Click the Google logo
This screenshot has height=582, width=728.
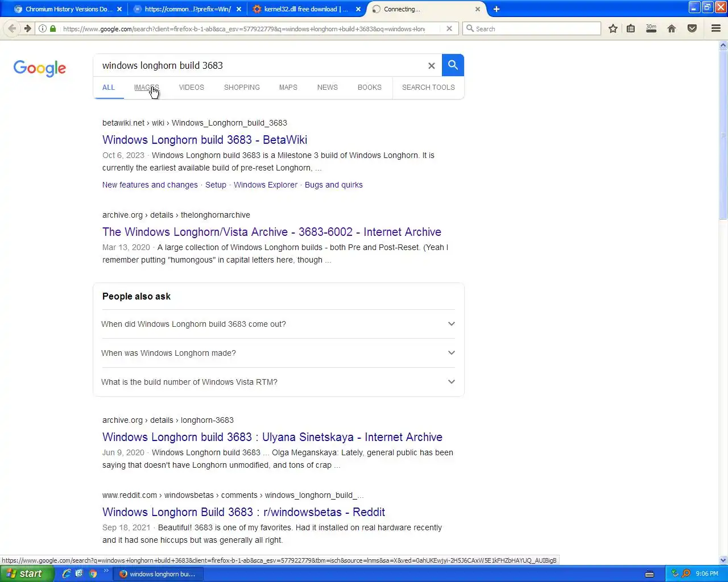click(40, 68)
